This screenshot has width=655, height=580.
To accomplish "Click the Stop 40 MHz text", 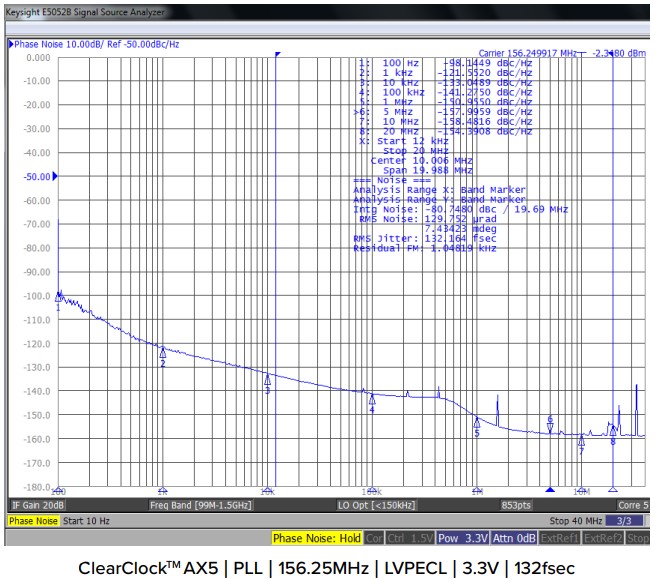I will 576,521.
